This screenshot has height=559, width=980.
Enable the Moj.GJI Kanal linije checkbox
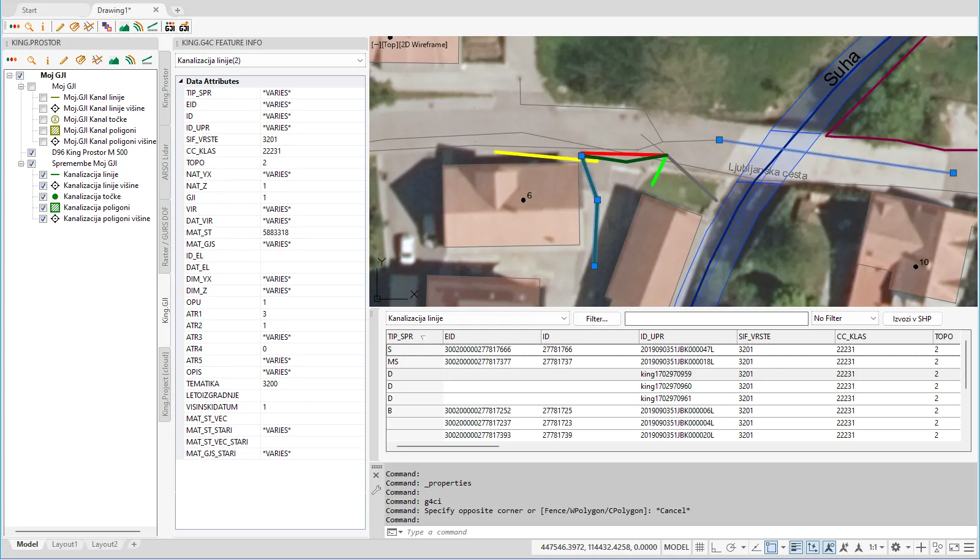43,97
